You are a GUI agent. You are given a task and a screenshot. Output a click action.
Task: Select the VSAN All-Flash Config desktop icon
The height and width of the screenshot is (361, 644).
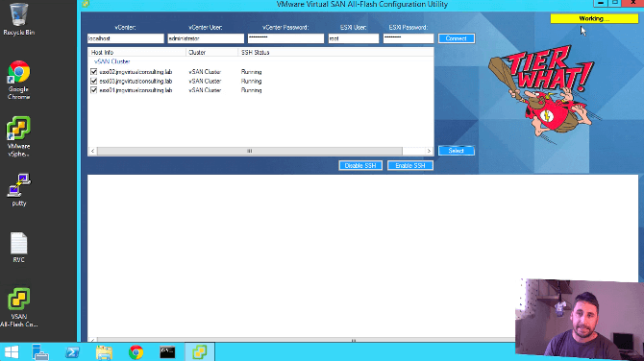pyautogui.click(x=18, y=307)
